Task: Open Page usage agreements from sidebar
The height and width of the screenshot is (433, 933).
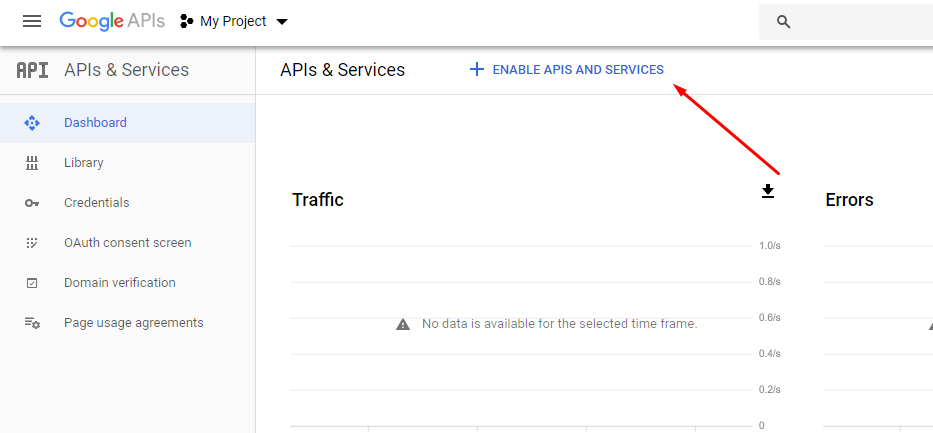Action: tap(133, 323)
